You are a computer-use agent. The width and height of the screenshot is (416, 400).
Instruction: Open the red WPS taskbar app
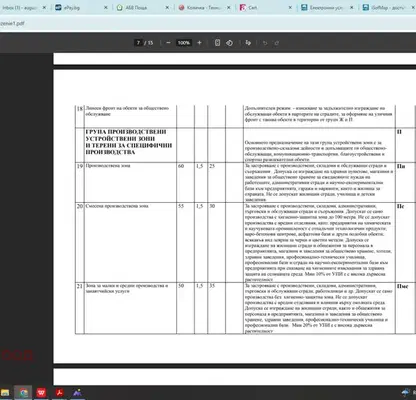coord(41,393)
